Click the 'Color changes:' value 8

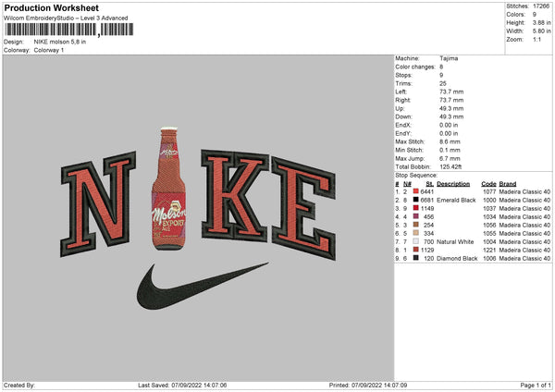click(441, 67)
